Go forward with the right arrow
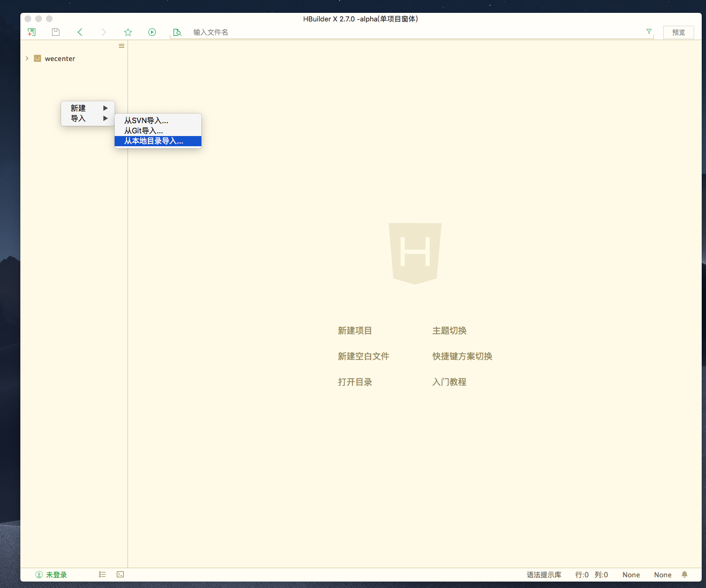This screenshot has width=706, height=588. click(104, 32)
